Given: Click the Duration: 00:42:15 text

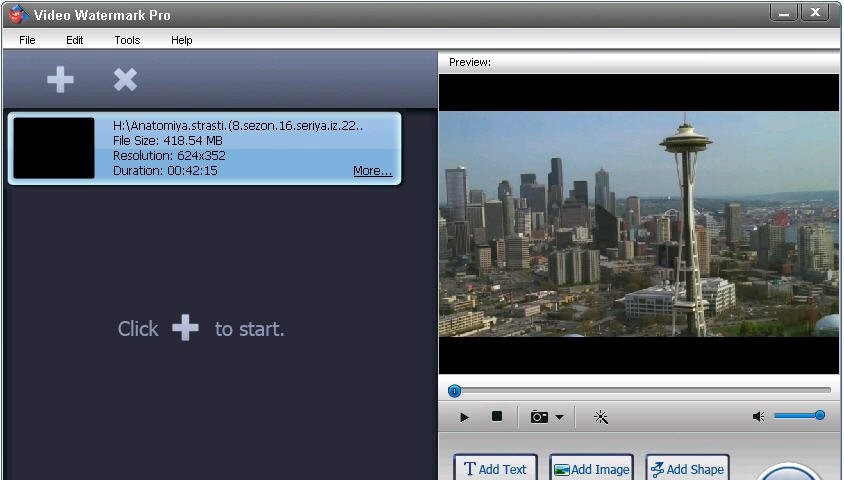Looking at the screenshot, I should coord(165,171).
